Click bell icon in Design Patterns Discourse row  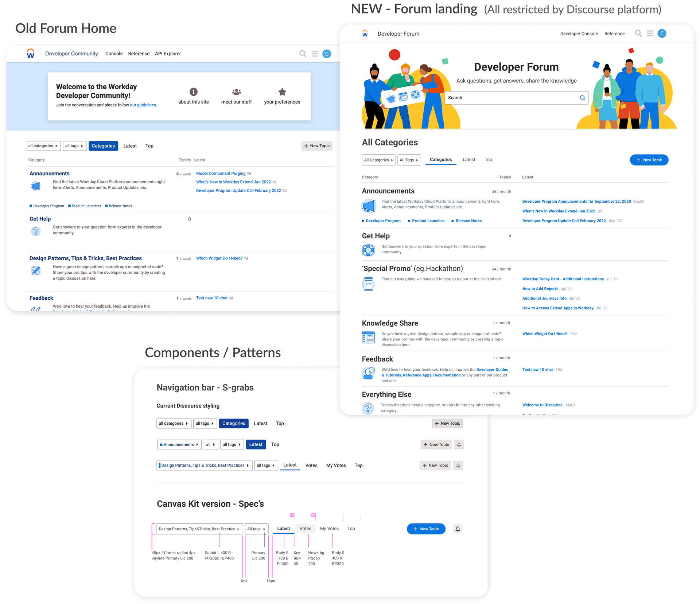458,465
